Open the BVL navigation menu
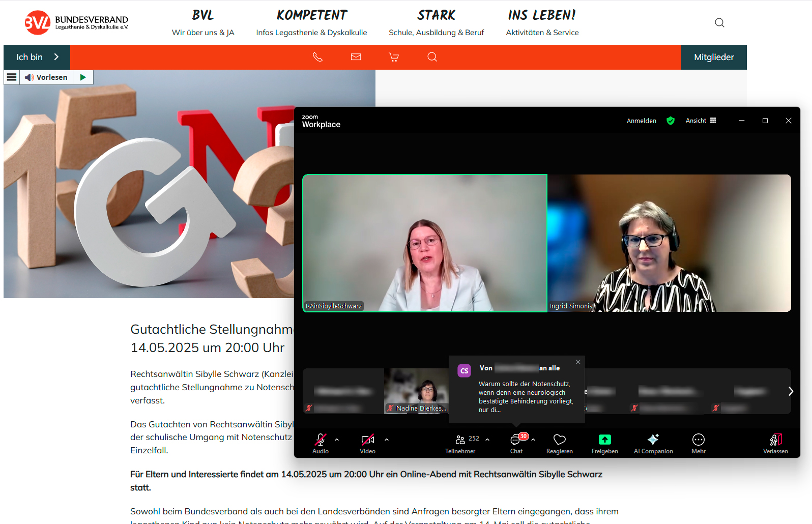Image resolution: width=812 pixels, height=524 pixels. (x=203, y=23)
